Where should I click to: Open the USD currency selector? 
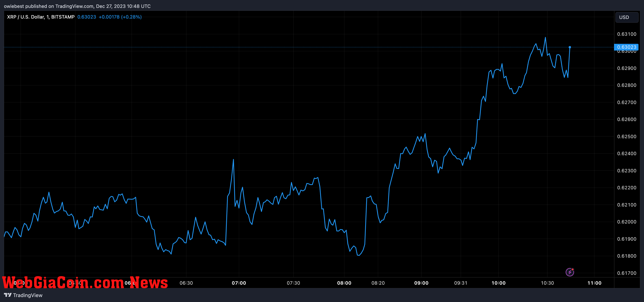pyautogui.click(x=627, y=17)
